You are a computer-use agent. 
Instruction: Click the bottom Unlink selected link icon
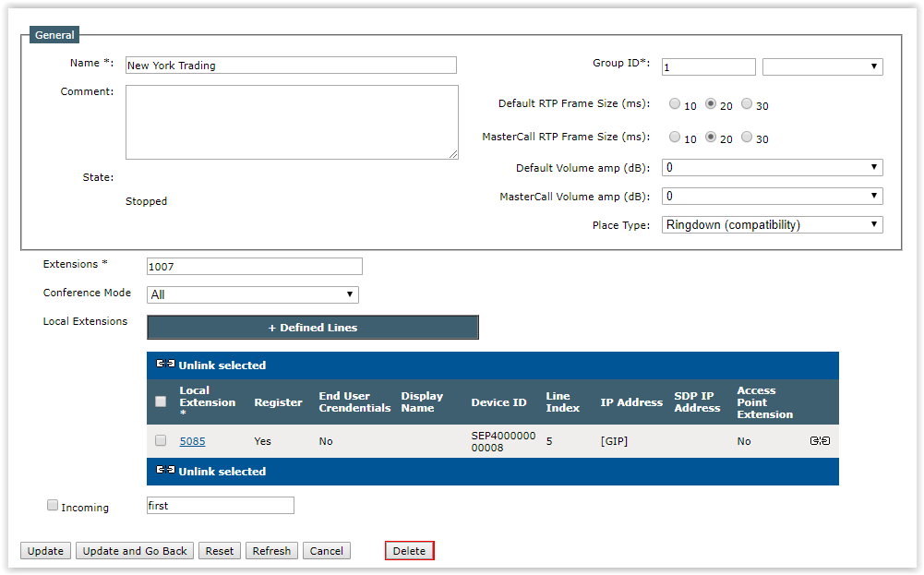(x=165, y=470)
